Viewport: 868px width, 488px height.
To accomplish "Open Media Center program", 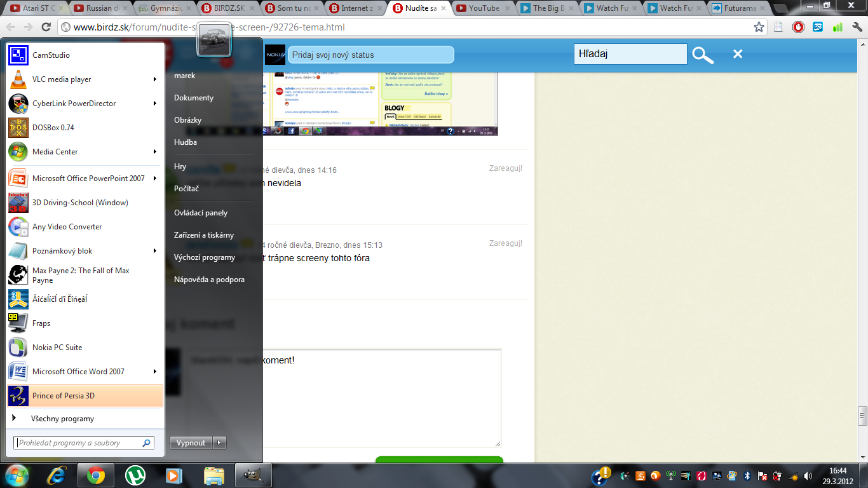I will tap(85, 152).
